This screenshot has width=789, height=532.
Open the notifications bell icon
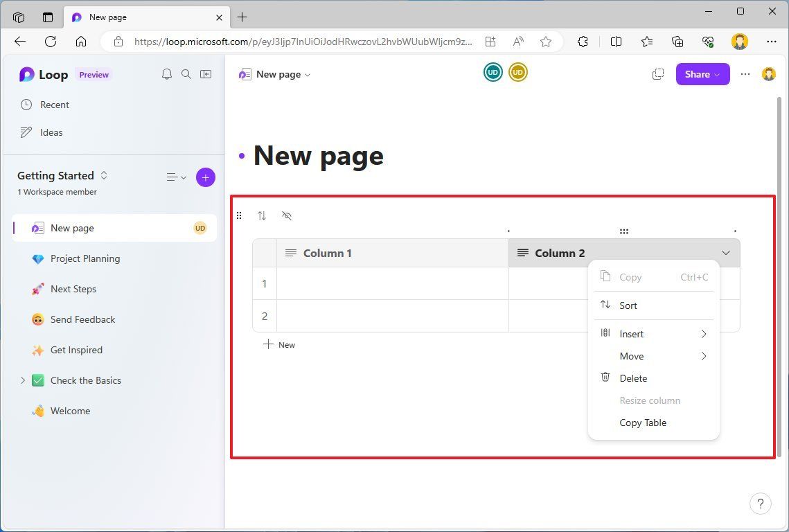point(166,73)
